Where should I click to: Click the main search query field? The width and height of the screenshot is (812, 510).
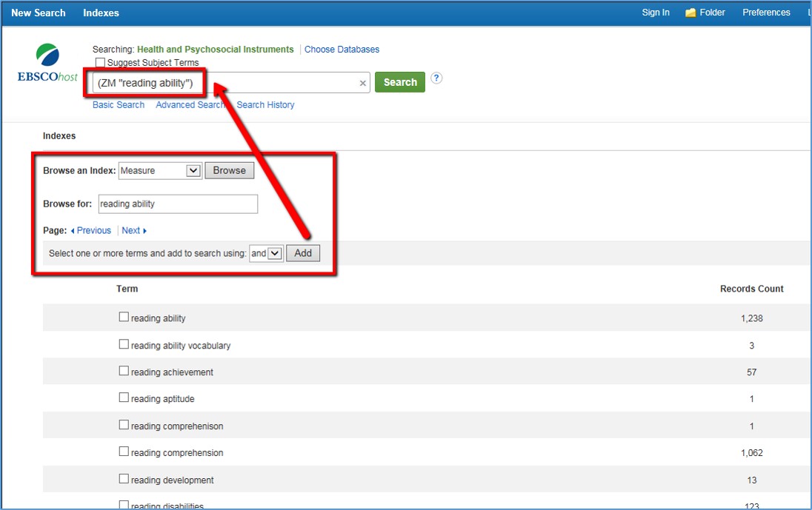[231, 83]
